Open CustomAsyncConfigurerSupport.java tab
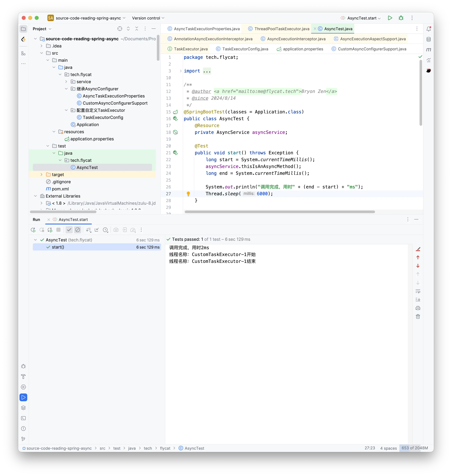The width and height of the screenshot is (452, 476). click(x=369, y=49)
